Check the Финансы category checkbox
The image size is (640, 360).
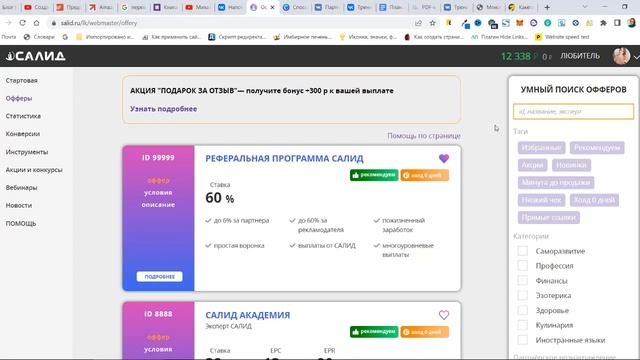pos(522,280)
